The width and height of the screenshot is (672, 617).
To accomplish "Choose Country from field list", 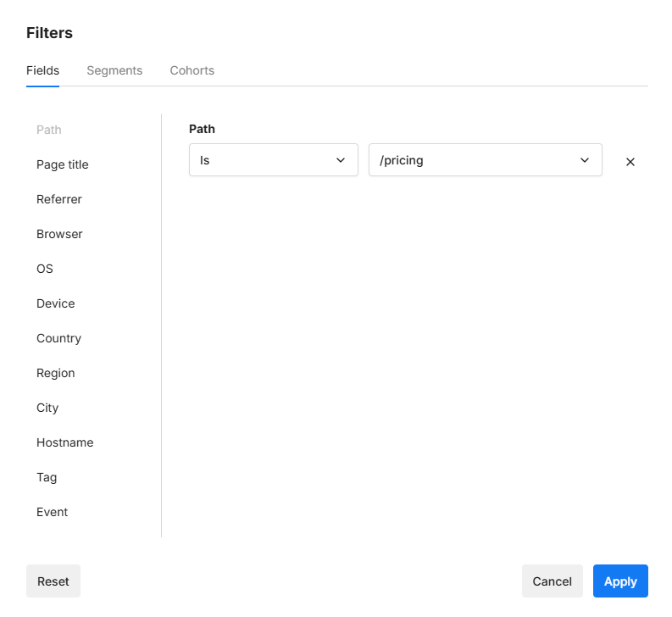I will tap(58, 338).
